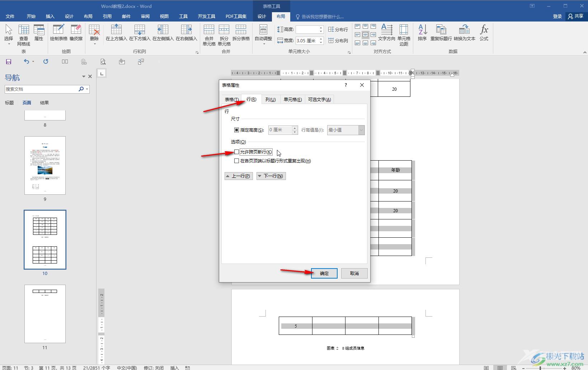The image size is (588, 370).
Task: Expand rows and columns dialog launcher
Action: pos(197,53)
